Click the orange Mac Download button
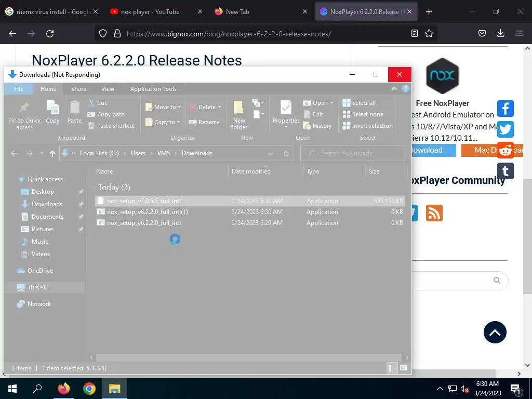 click(x=492, y=150)
